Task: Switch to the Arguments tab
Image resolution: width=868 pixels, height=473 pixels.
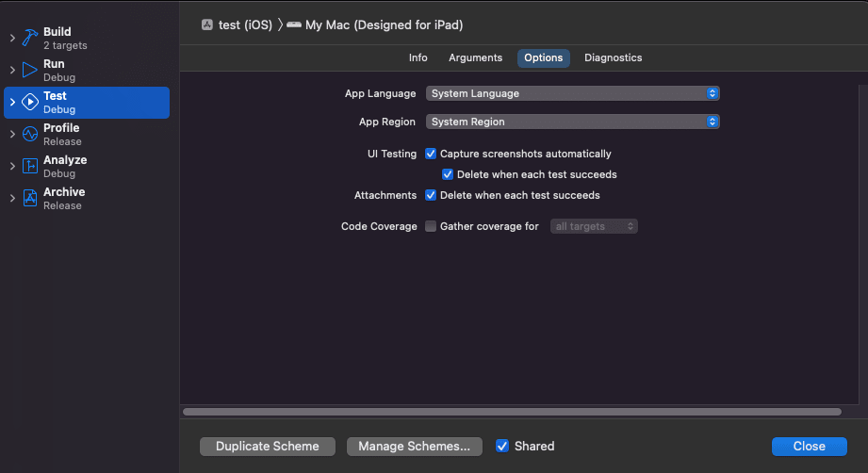Action: coord(476,58)
